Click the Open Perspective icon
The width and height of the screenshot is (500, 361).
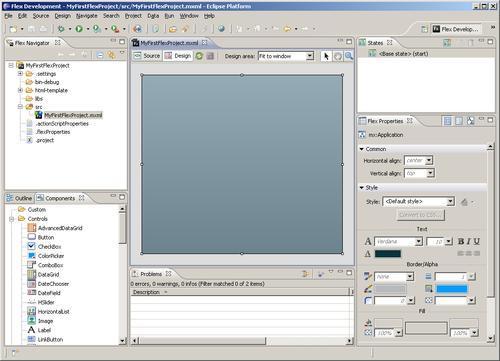pyautogui.click(x=424, y=29)
